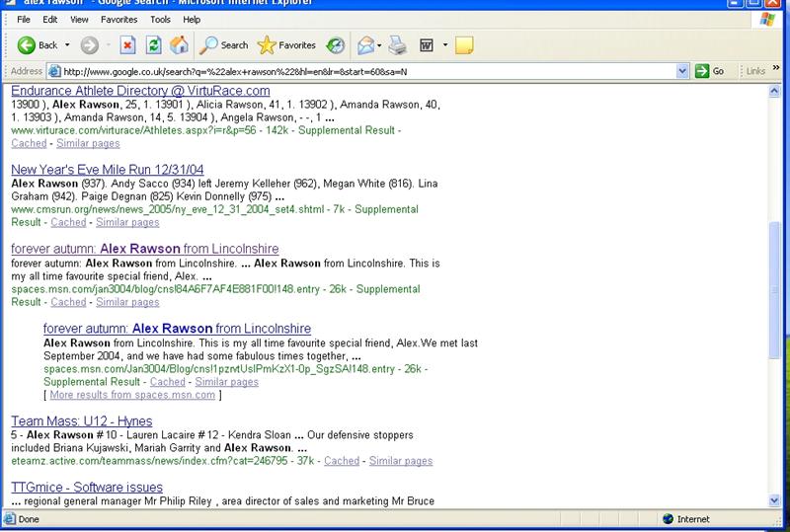Open indented forever autumn Alex Rawson link
This screenshot has height=532, width=790.
[x=177, y=329]
